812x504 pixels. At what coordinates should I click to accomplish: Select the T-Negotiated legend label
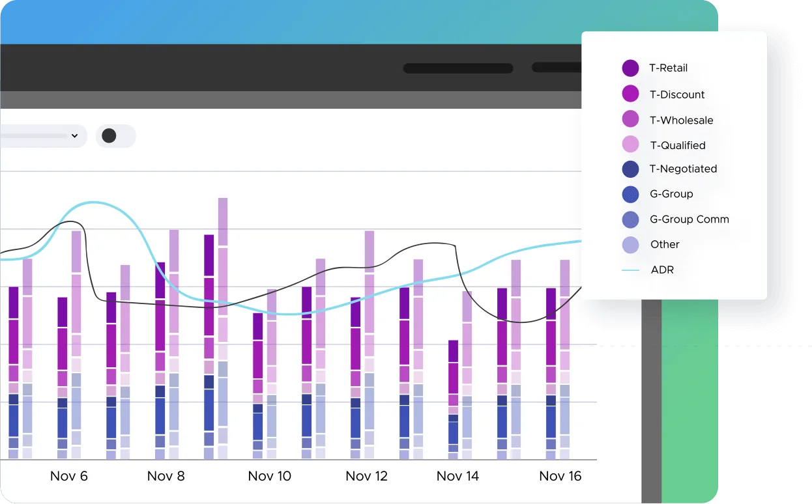pos(683,169)
